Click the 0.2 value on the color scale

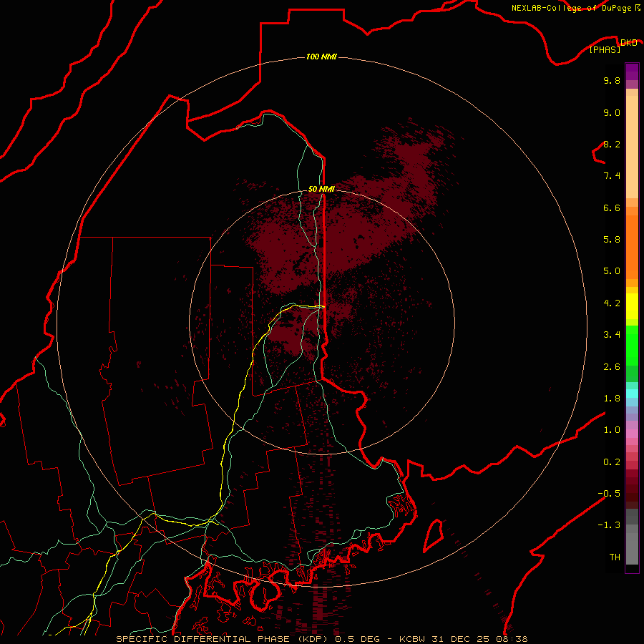coord(612,462)
